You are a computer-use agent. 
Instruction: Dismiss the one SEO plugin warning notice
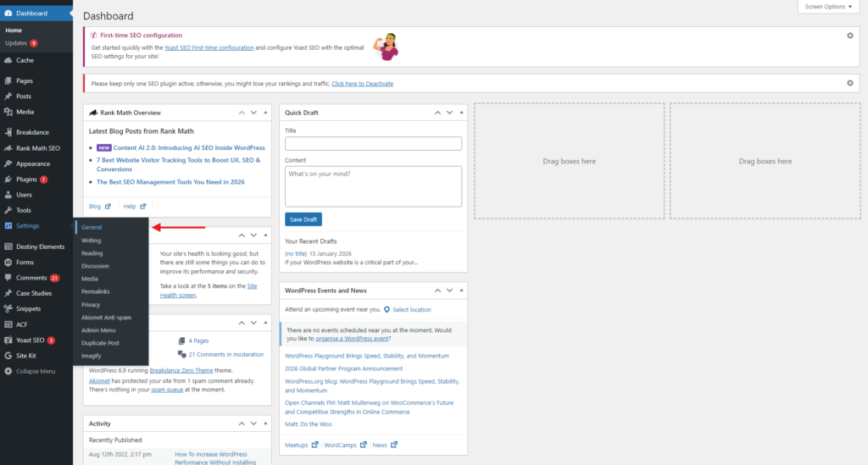(850, 83)
